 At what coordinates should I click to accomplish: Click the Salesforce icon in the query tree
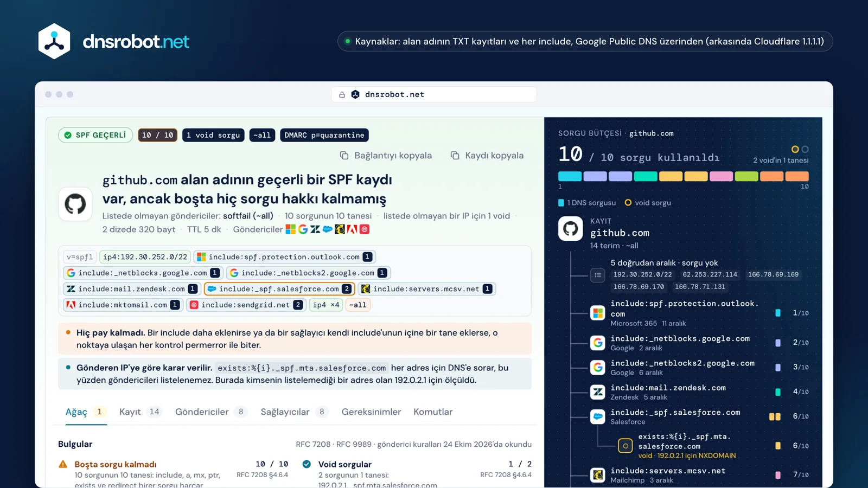click(x=598, y=416)
